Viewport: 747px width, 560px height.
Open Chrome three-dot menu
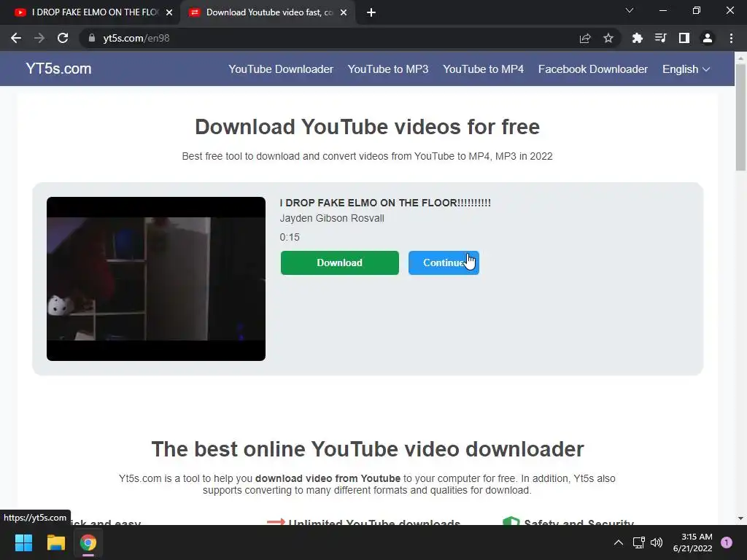[x=731, y=38]
